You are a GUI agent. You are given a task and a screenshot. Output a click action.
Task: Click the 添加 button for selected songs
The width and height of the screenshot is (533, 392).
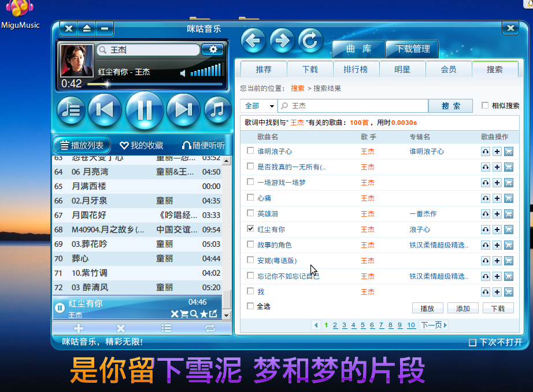(462, 308)
